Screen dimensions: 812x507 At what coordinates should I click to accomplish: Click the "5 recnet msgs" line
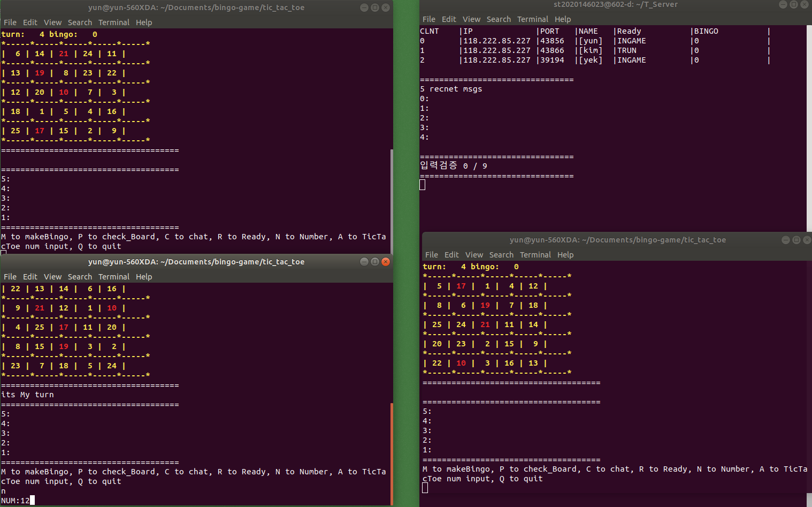(x=451, y=89)
